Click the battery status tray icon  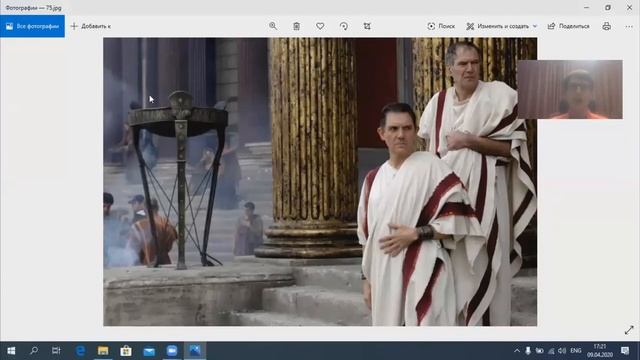(x=539, y=351)
